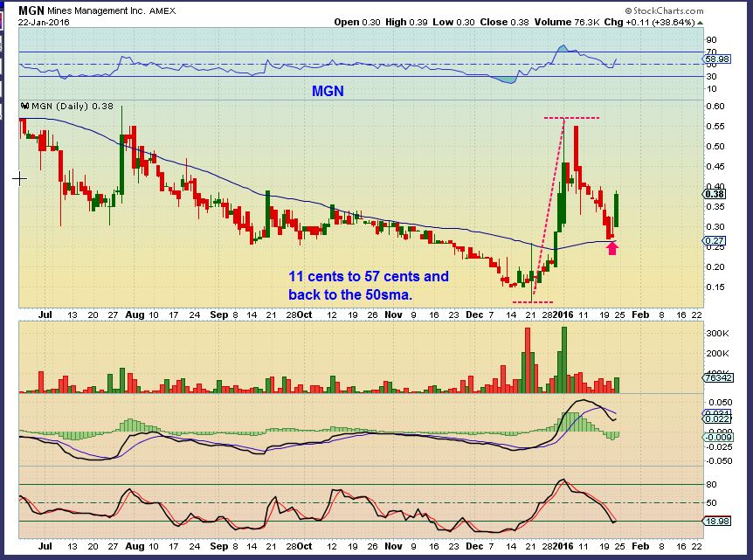The image size is (753, 560).
Task: Click the chart date 22-Jan-2016
Action: [45, 22]
